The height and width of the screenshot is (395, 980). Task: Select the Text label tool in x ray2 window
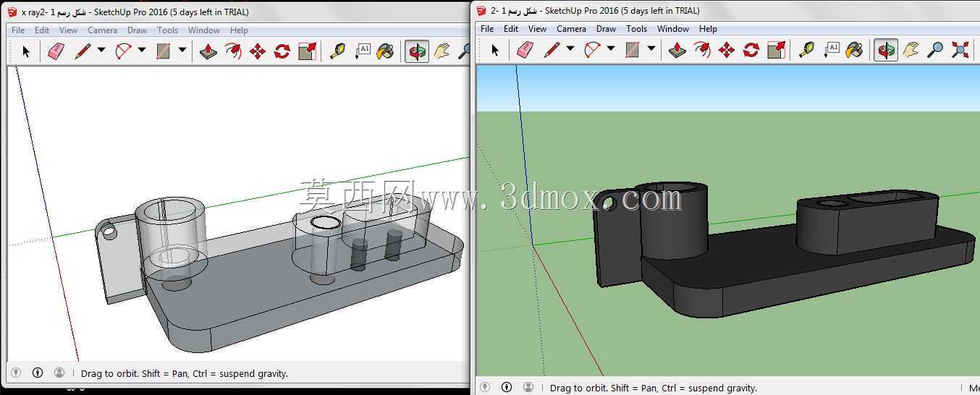362,51
